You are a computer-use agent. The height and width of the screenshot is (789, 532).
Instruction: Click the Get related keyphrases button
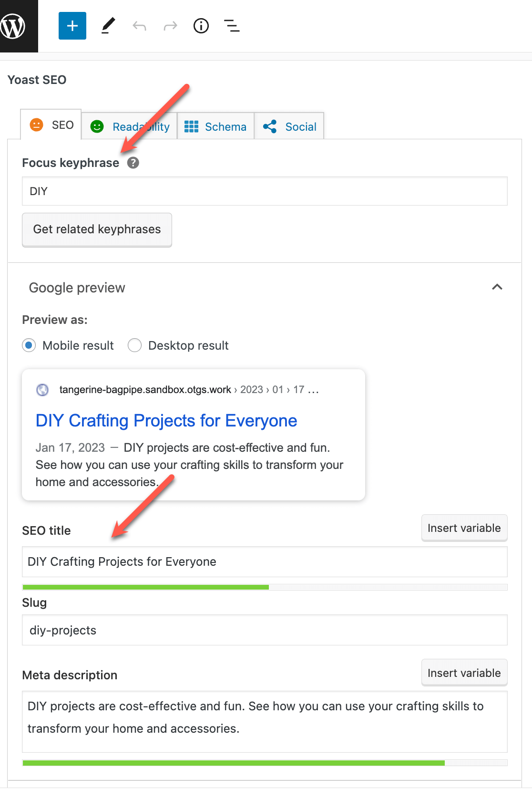[97, 229]
